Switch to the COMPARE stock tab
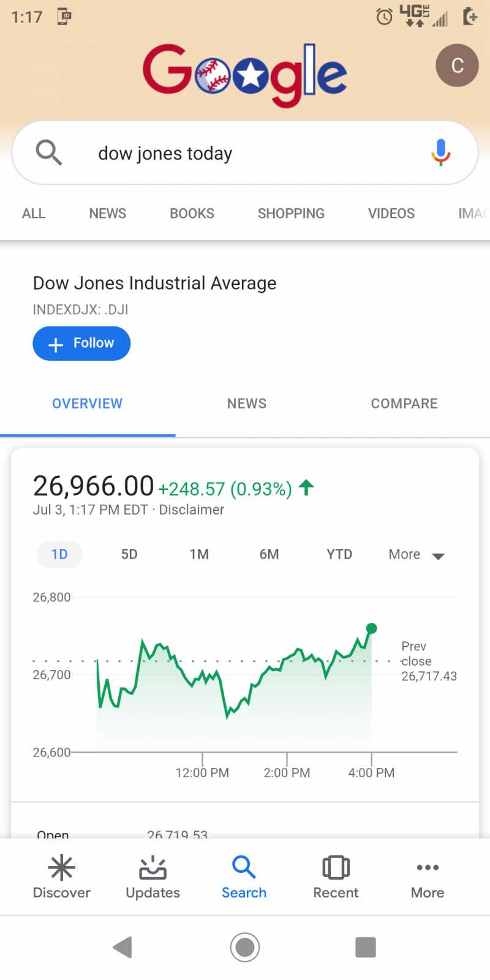The image size is (490, 980). coord(404,404)
